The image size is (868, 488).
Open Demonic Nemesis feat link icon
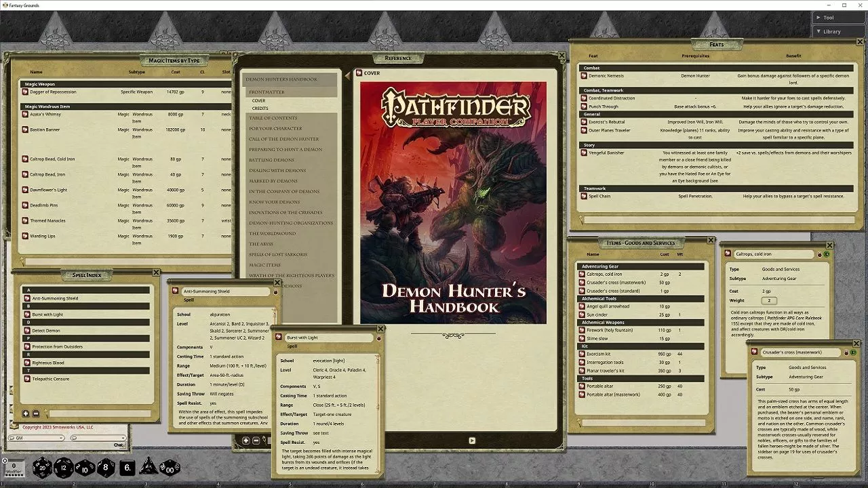pos(584,76)
